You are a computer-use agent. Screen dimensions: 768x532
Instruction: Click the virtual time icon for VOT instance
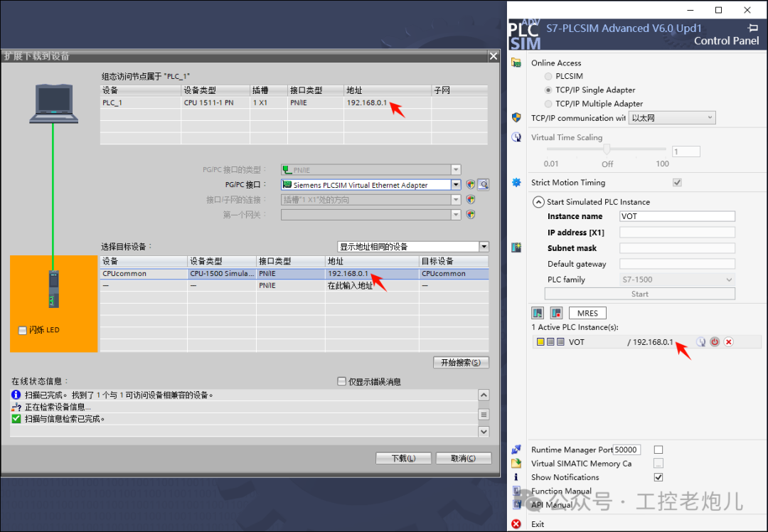click(x=701, y=342)
